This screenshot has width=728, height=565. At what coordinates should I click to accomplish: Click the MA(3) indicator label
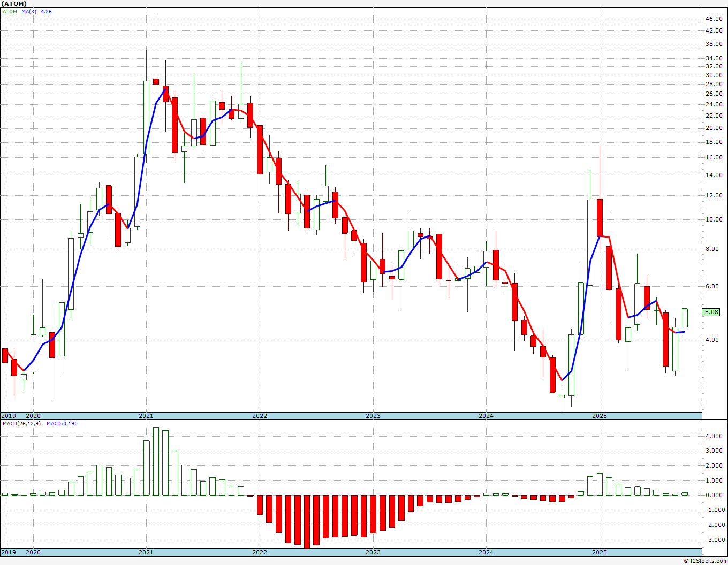click(29, 11)
